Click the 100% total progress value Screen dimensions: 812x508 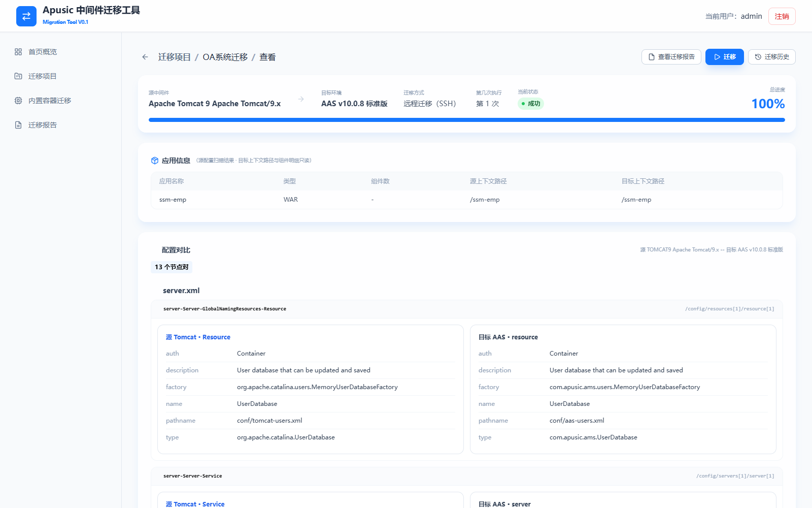point(768,104)
